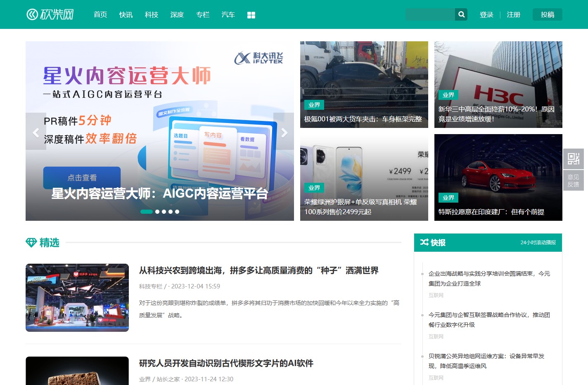Click the 24小时滚动播报 label
Image resolution: width=588 pixels, height=385 pixels.
(x=538, y=243)
